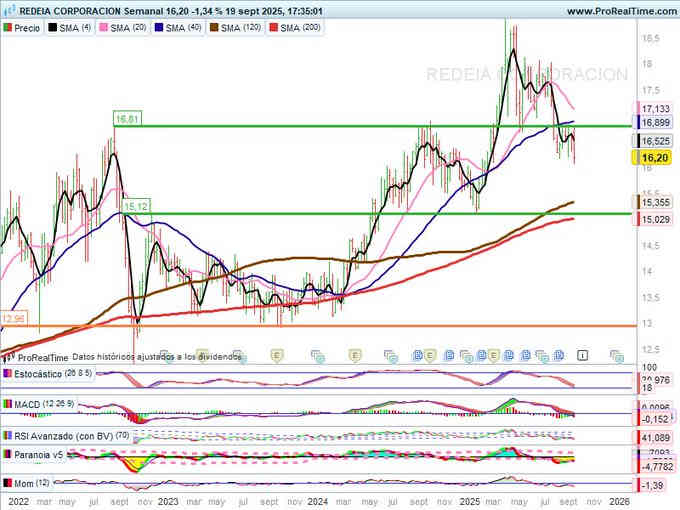
Task: Click the 2025 label on time axis
Action: coord(470,502)
